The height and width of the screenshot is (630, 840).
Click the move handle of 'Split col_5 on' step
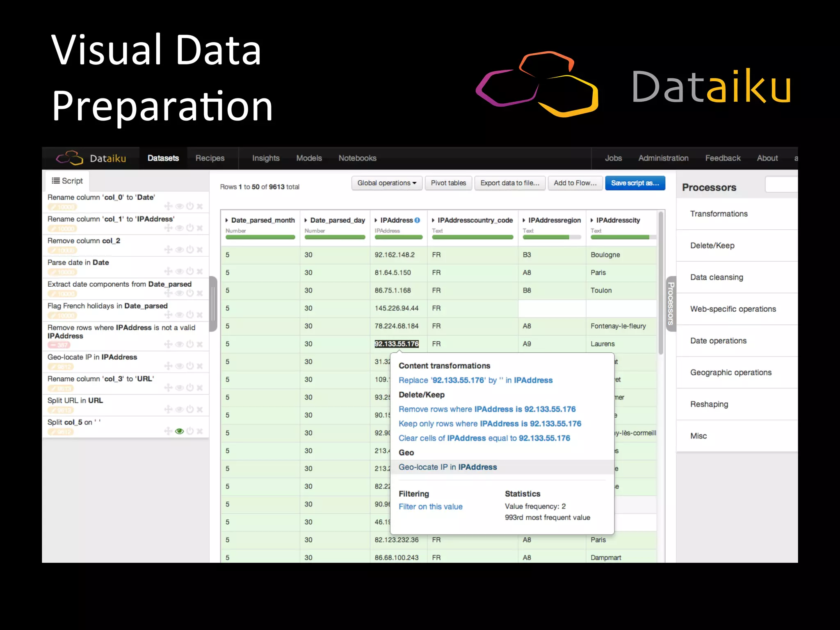pyautogui.click(x=168, y=431)
